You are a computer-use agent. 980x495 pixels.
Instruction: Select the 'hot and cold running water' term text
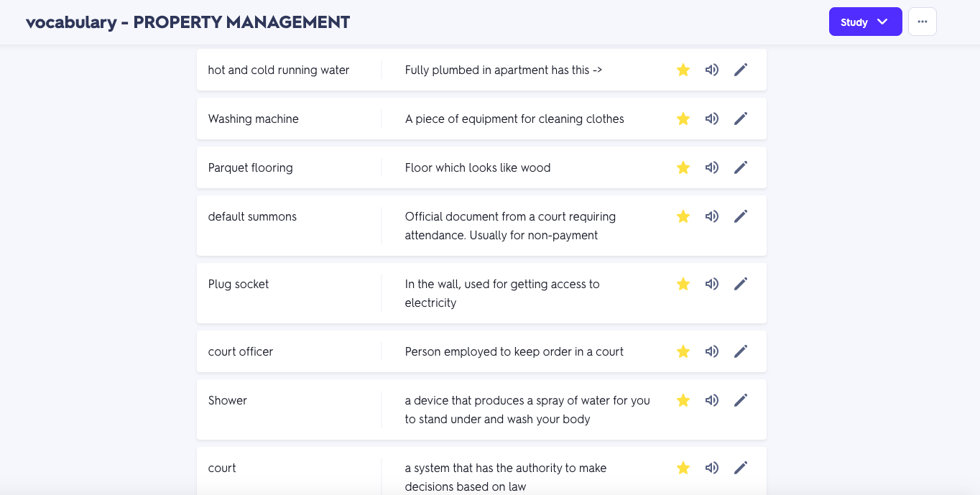279,70
